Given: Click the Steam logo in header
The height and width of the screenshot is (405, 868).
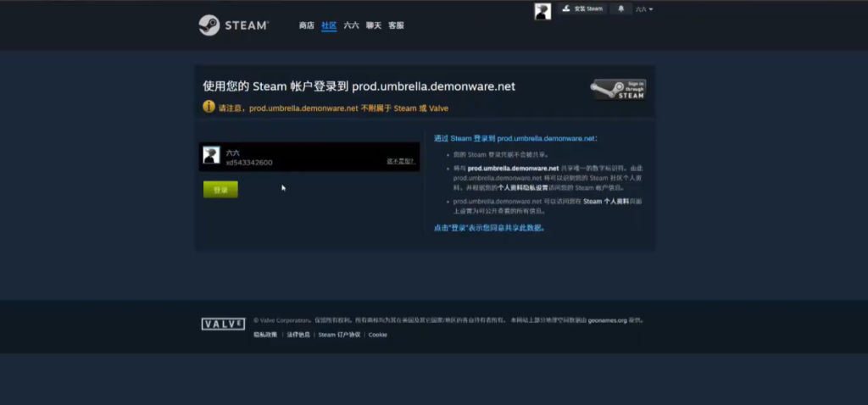Looking at the screenshot, I should pos(233,25).
